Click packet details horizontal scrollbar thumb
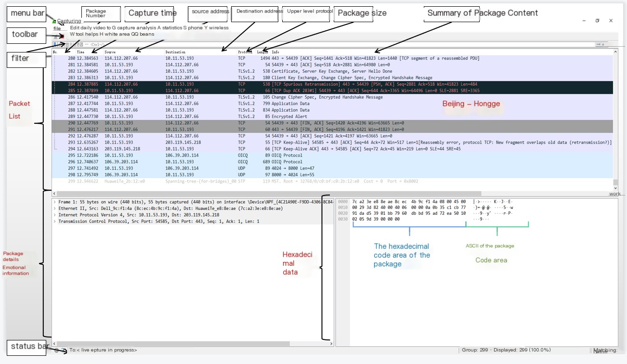The height and width of the screenshot is (364, 627). coord(173,344)
